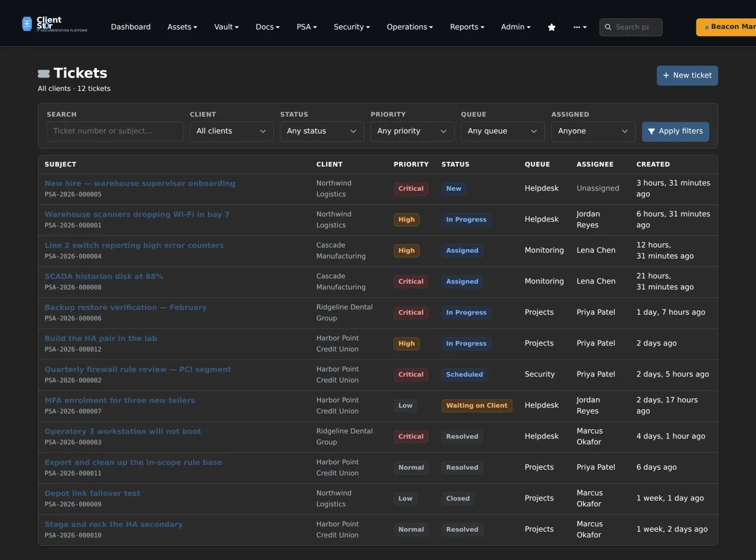Screen dimensions: 756x560
Task: Click the top search pages field
Action: pos(631,27)
